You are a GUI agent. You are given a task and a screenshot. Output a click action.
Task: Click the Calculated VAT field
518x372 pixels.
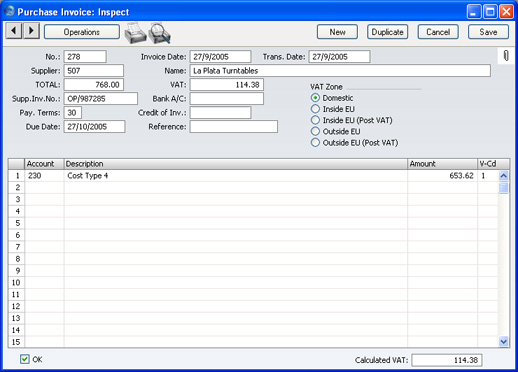coord(447,360)
